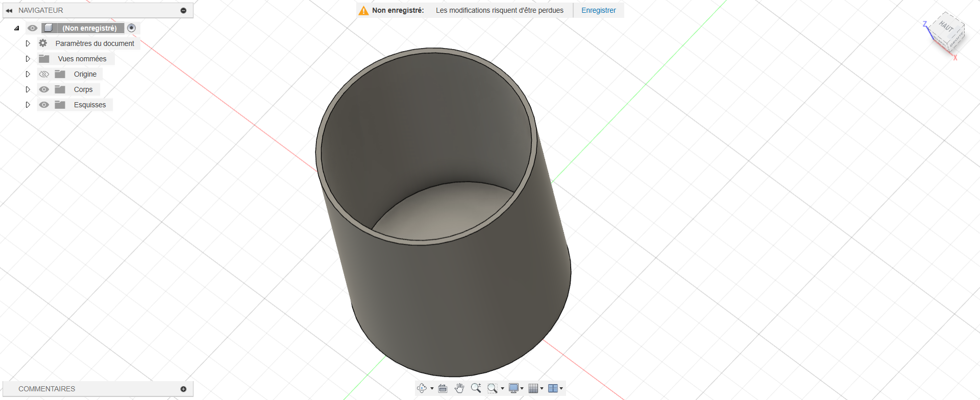
Task: Hide the Corps folder visibility
Action: [44, 89]
